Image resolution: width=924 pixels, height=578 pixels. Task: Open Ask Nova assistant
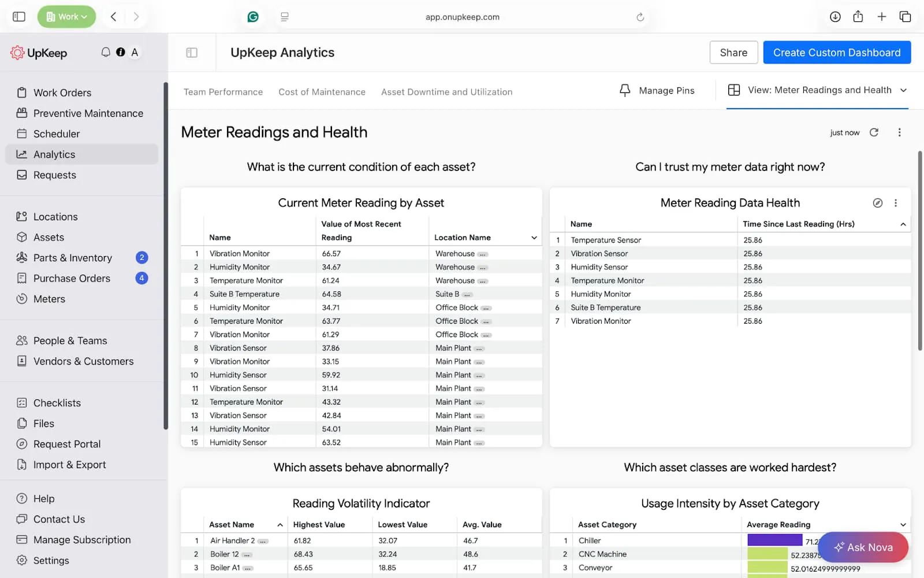[863, 547]
